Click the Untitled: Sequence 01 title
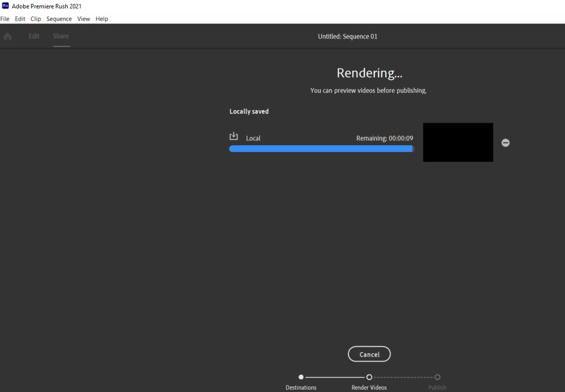 click(347, 37)
